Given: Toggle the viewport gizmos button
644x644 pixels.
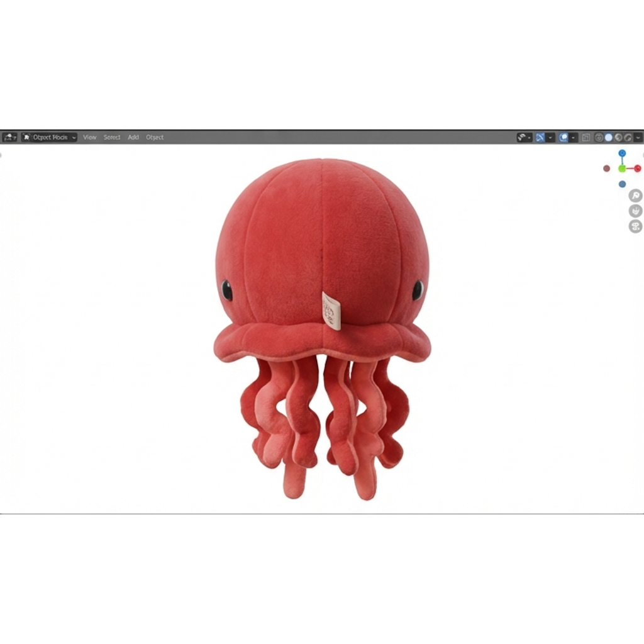Looking at the screenshot, I should 540,138.
